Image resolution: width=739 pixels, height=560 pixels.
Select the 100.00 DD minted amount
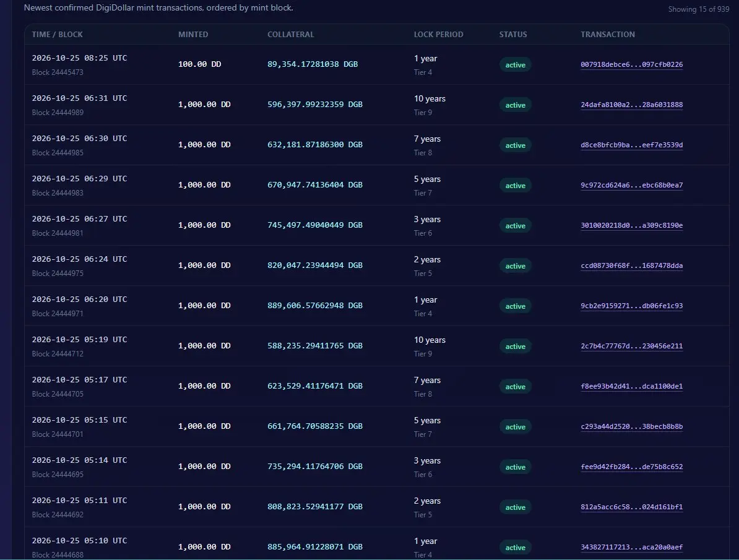click(x=199, y=64)
